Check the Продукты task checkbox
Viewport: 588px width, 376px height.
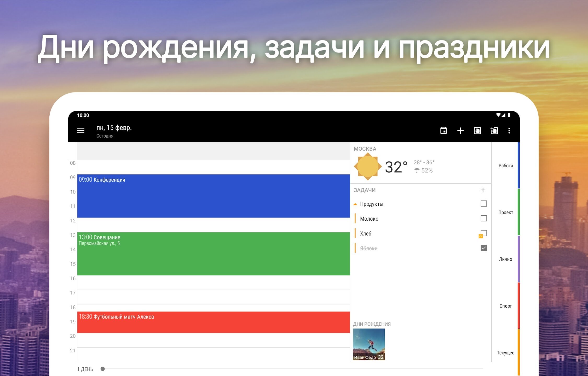(x=484, y=204)
